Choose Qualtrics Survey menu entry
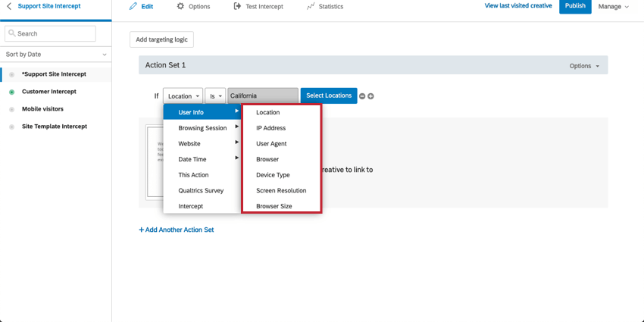The width and height of the screenshot is (644, 322). (x=202, y=190)
